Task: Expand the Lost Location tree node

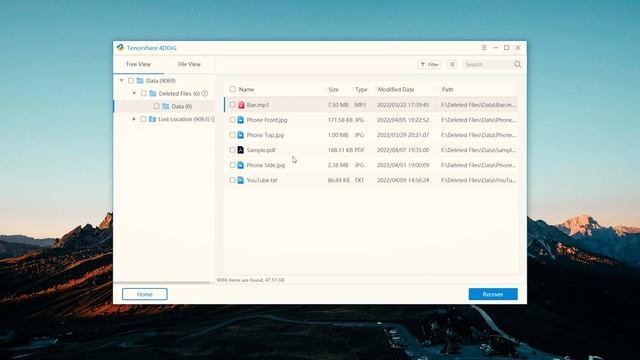Action: [x=134, y=119]
